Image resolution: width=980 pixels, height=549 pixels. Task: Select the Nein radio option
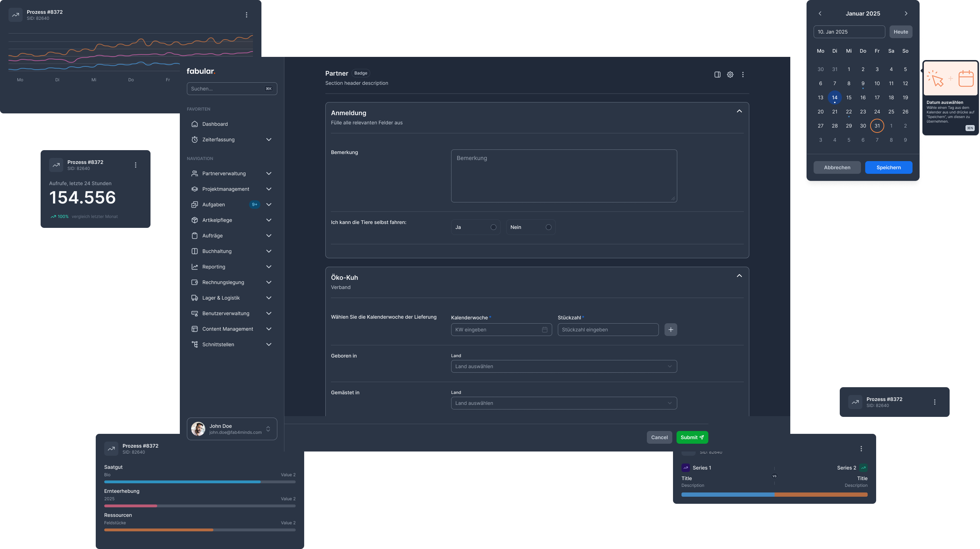click(x=549, y=228)
